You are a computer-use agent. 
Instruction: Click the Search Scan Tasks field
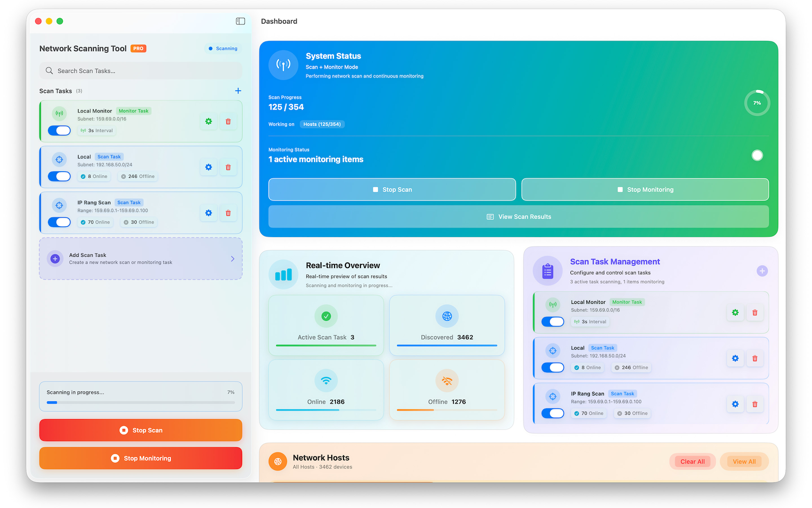click(x=141, y=71)
